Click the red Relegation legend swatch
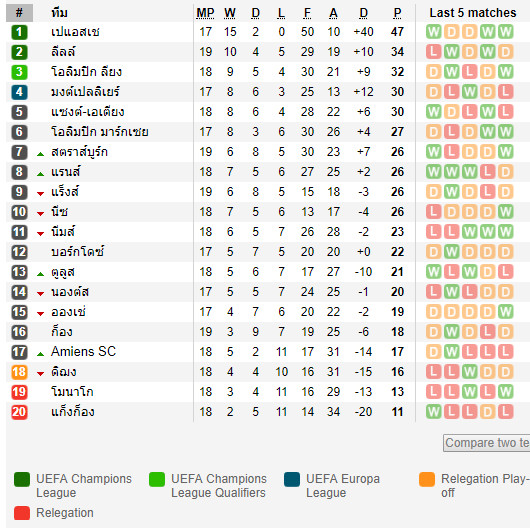The height and width of the screenshot is (528, 530). click(x=22, y=513)
